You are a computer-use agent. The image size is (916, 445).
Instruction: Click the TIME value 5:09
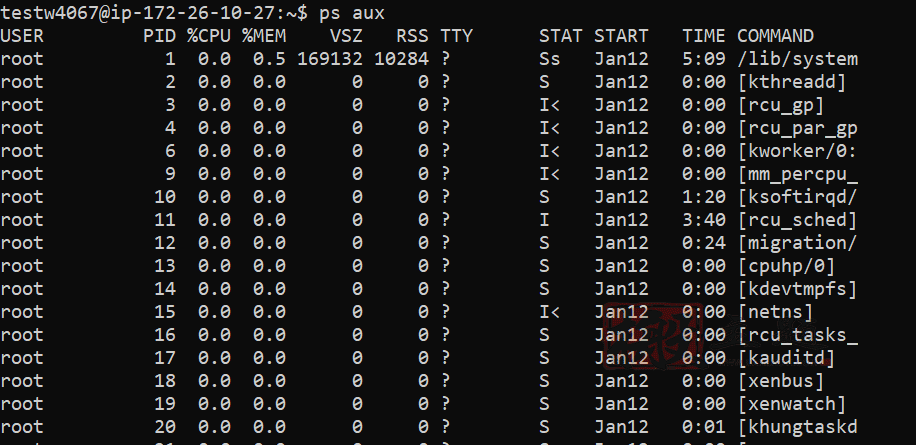(704, 59)
